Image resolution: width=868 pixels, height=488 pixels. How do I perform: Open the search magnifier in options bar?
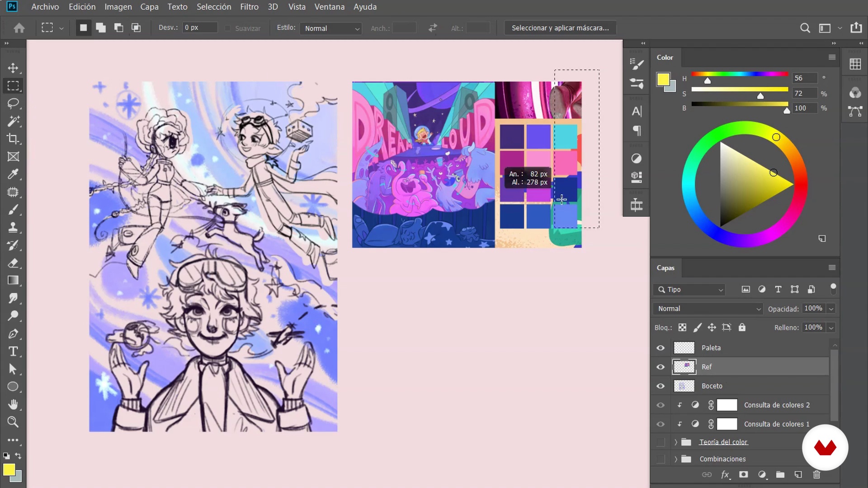805,28
